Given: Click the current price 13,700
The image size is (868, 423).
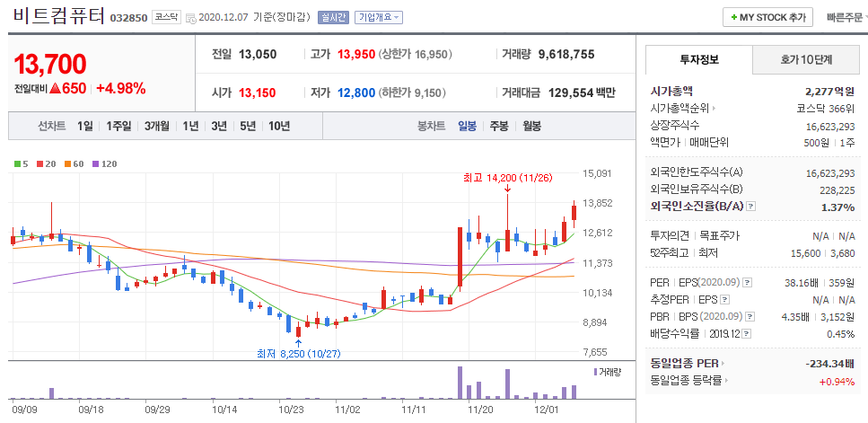Looking at the screenshot, I should (50, 65).
